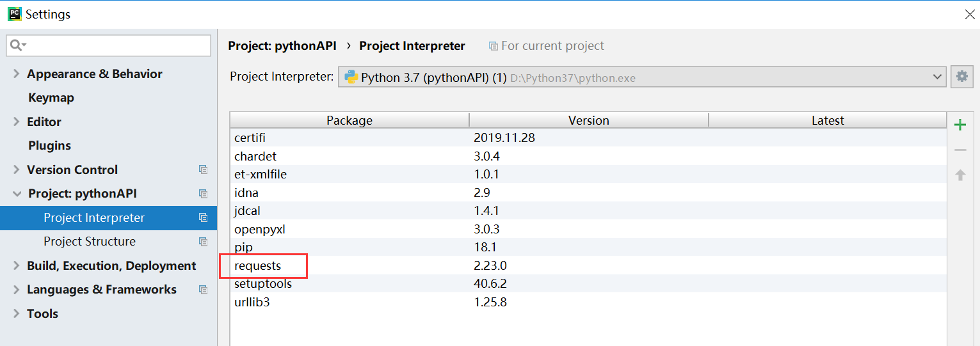Collapse the Project: pythonAPI tree node

17,194
